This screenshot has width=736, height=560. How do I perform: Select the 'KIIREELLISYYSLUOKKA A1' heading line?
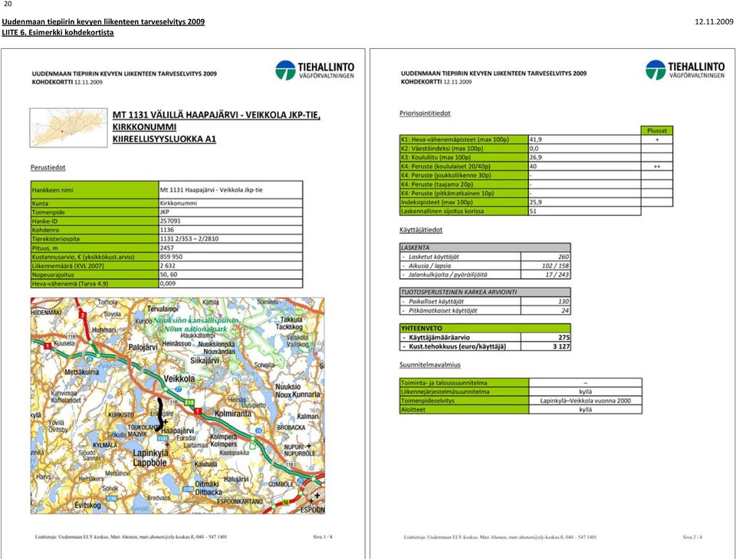pos(164,139)
